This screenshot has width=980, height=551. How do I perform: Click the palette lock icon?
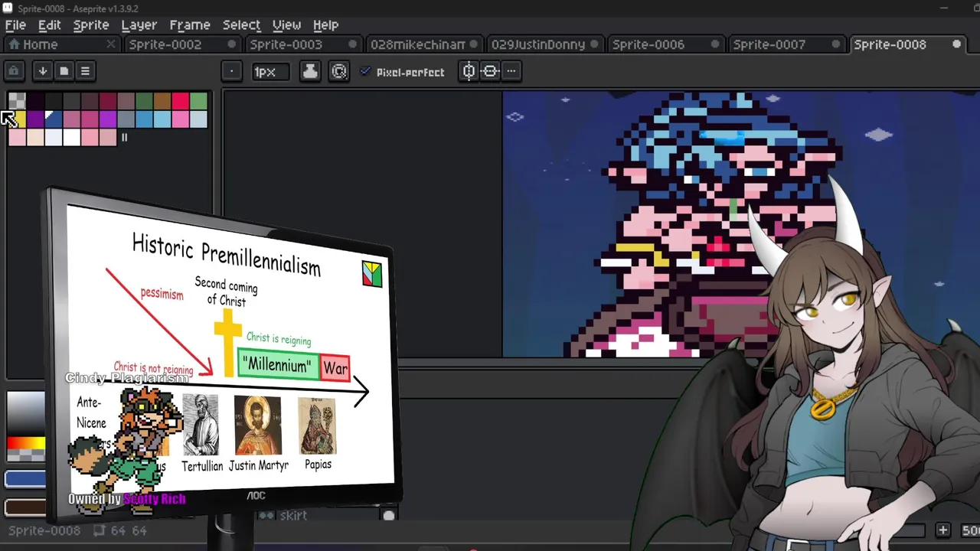[x=14, y=71]
